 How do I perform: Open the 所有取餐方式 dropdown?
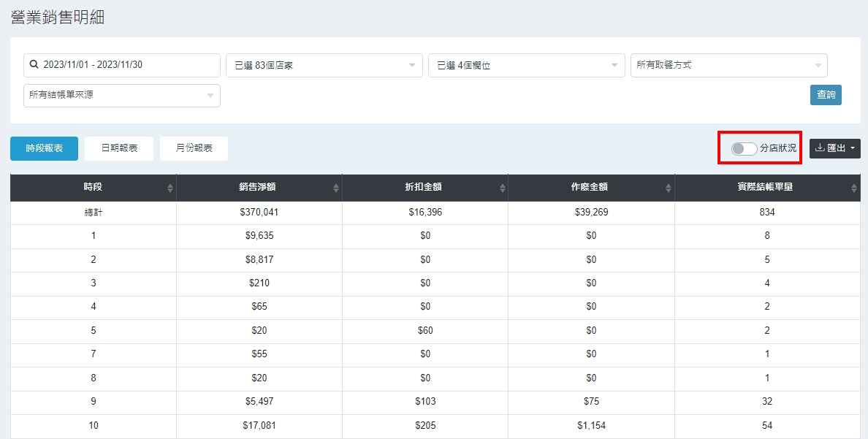click(x=728, y=65)
